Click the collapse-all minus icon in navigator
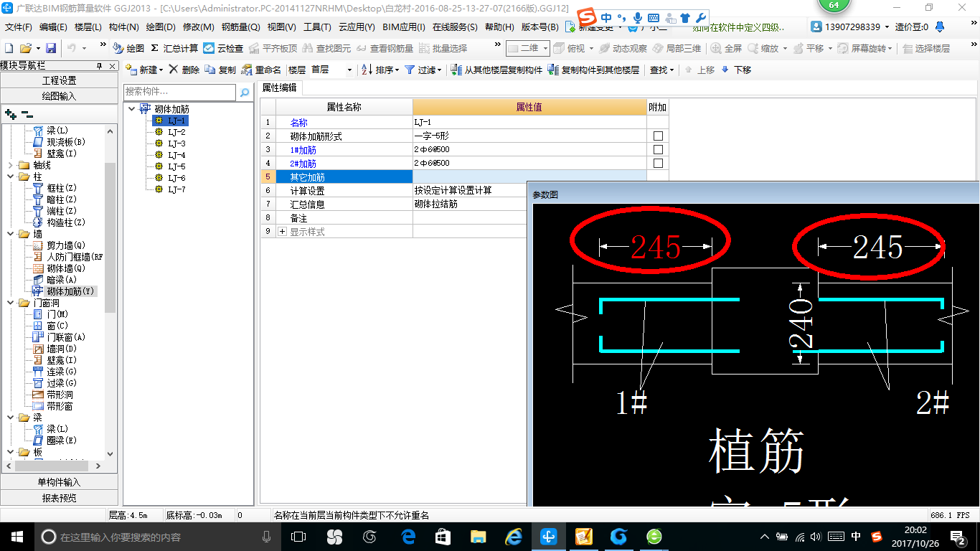Screen dimensions: 980x551 tap(27, 114)
